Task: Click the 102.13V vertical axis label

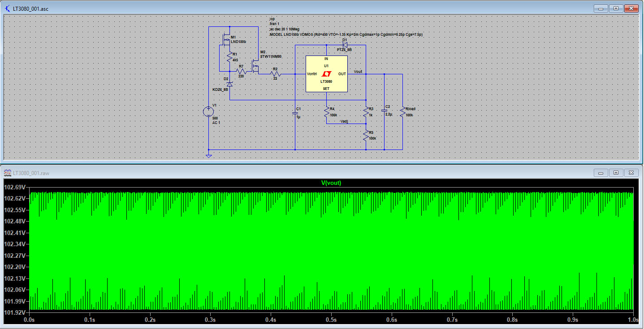Action: tap(14, 278)
